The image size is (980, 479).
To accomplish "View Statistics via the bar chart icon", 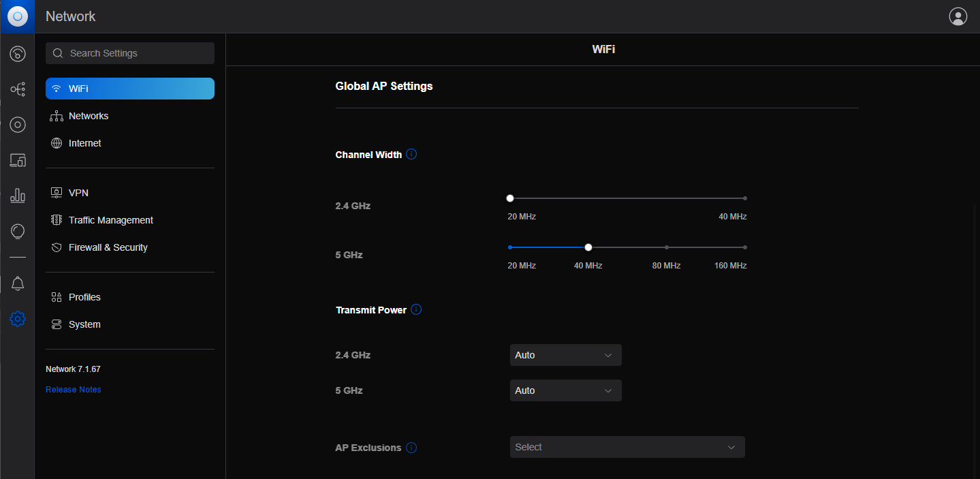I will coord(17,196).
